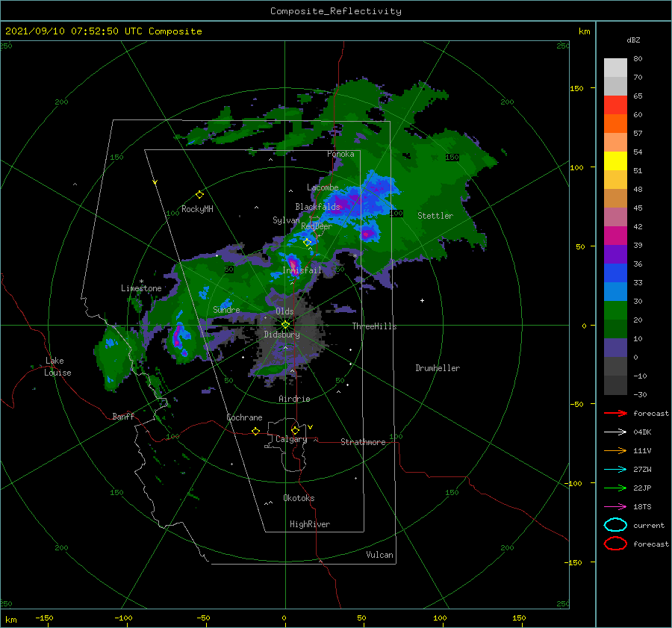Click the magenta 18TS arrow icon

coord(615,507)
